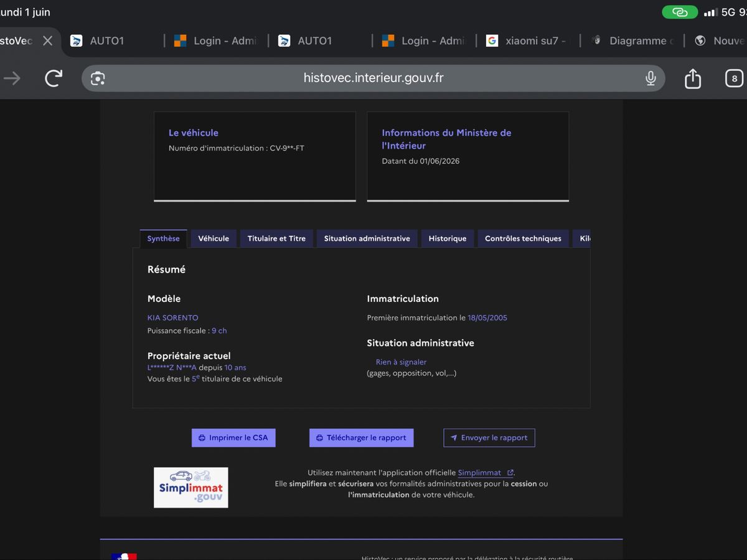Click the Envoyer le rapport button
The width and height of the screenshot is (747, 560).
(489, 438)
